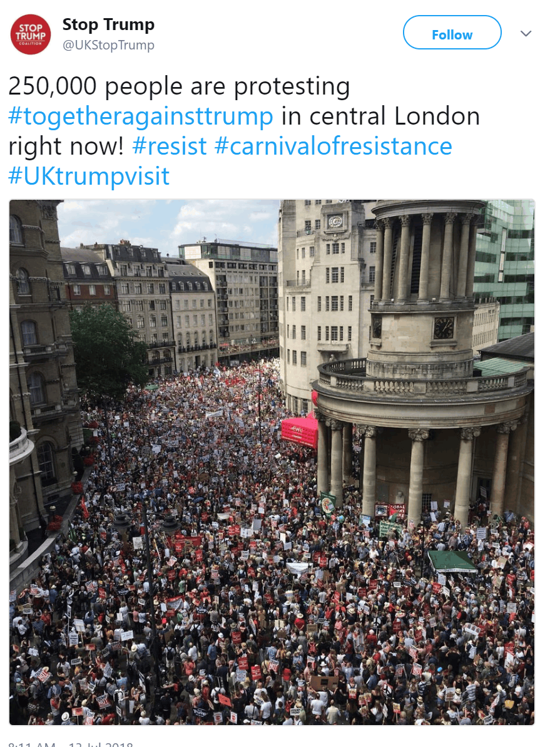Visit the #carnivalofresistance hashtag

333,146
